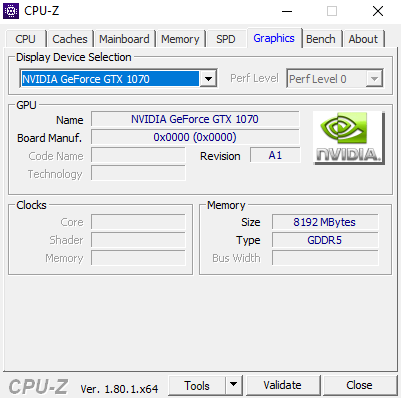Click the memory Type field showing GDDR5
This screenshot has width=401, height=398.
coord(325,240)
